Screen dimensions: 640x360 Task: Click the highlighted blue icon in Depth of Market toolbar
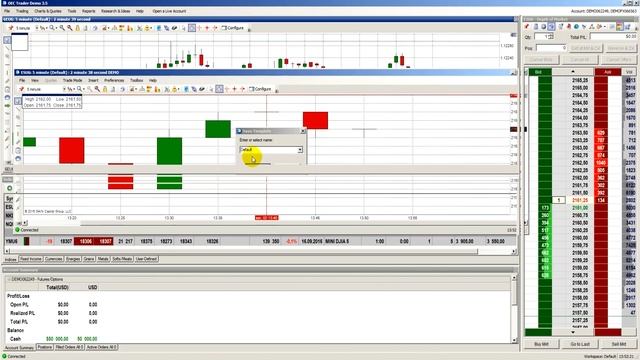coord(551,27)
